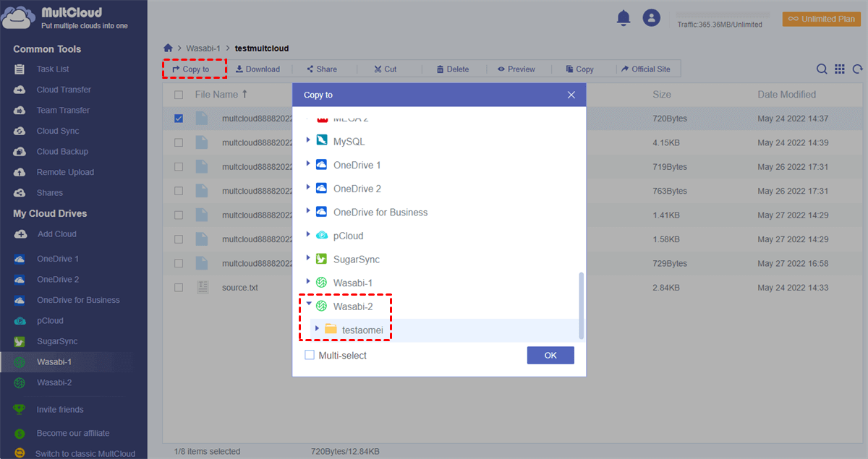Sort by Date Modified column header
The width and height of the screenshot is (868, 459).
pos(787,95)
